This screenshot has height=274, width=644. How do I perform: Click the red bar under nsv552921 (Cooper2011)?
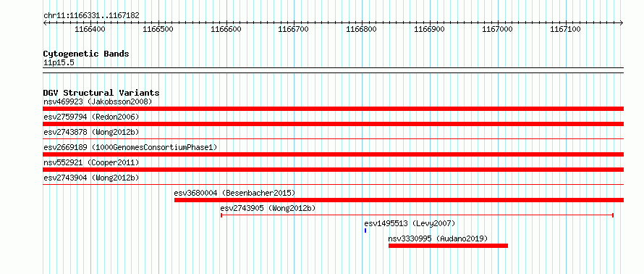pyautogui.click(x=333, y=170)
